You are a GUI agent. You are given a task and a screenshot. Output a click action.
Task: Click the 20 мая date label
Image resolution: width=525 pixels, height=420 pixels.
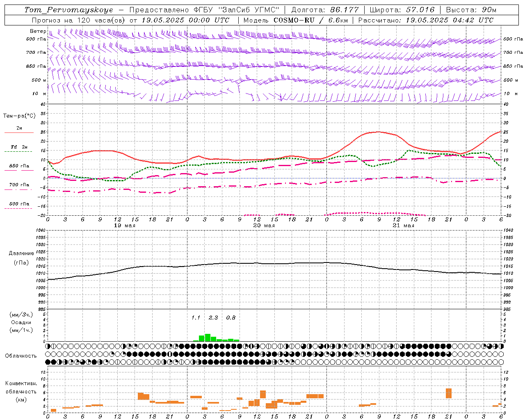pos(264,226)
